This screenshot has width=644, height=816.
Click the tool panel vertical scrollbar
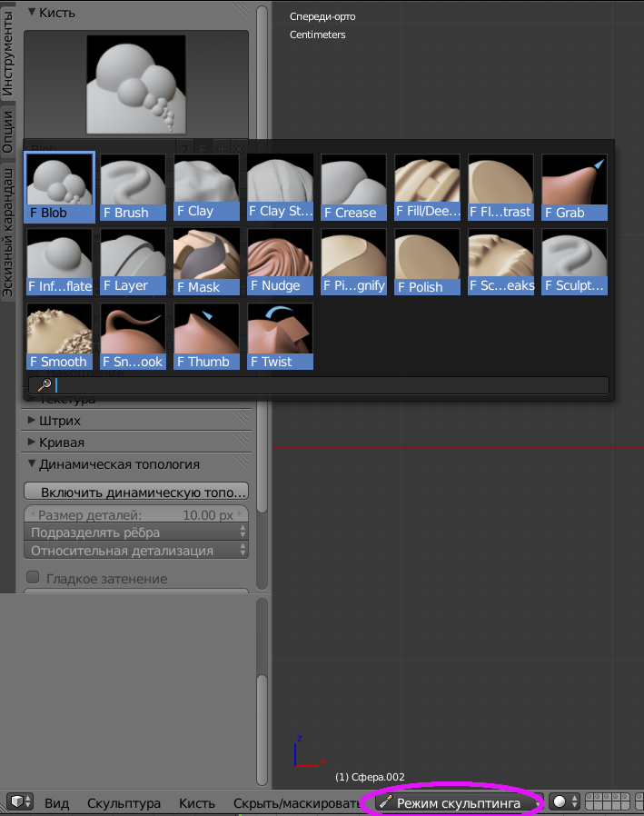263,260
